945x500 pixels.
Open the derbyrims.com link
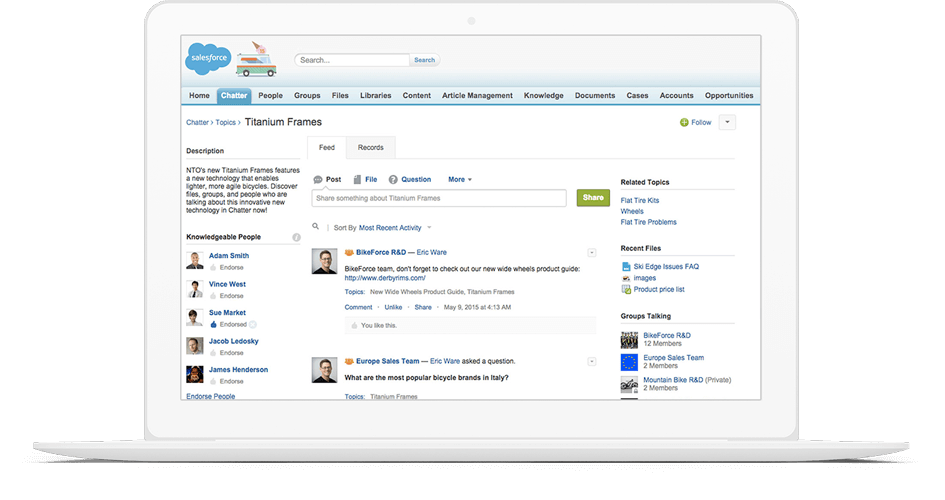(x=385, y=278)
